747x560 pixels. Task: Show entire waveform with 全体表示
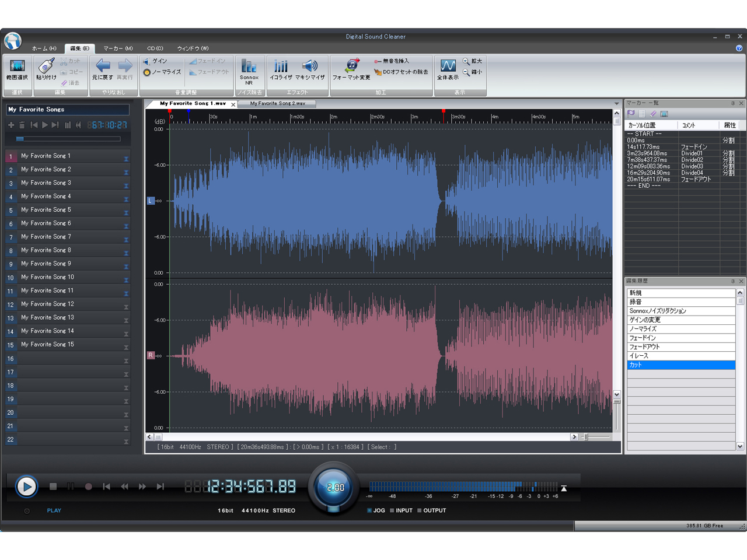pos(447,69)
